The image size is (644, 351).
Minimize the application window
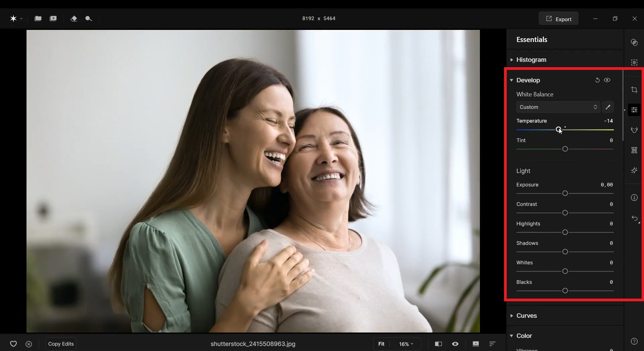coord(595,19)
